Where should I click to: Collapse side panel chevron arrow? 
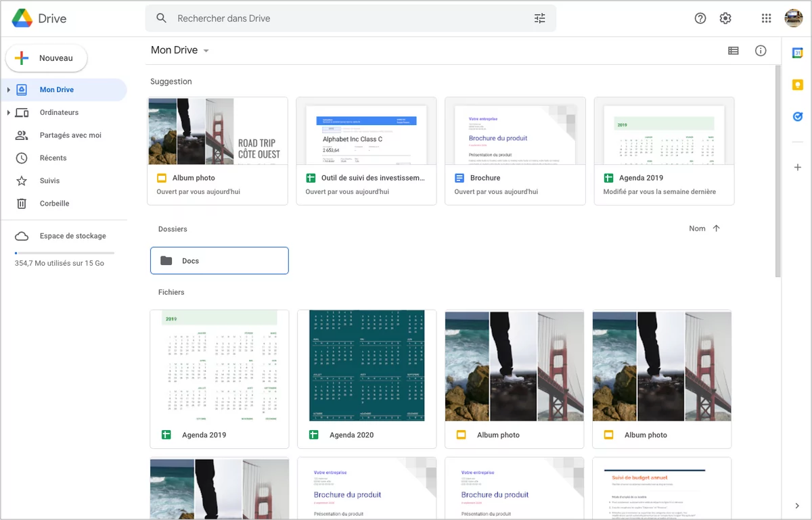(797, 506)
